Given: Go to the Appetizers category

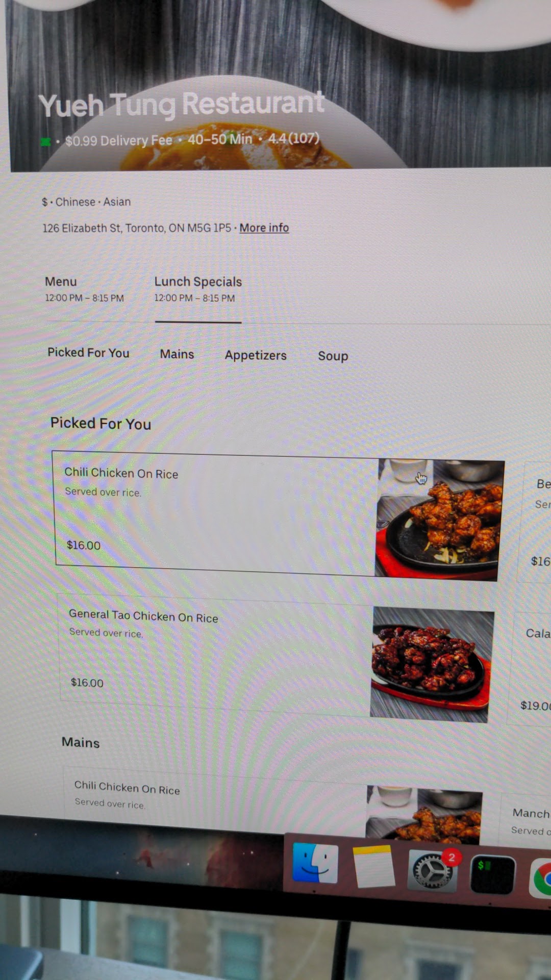Looking at the screenshot, I should coord(256,355).
